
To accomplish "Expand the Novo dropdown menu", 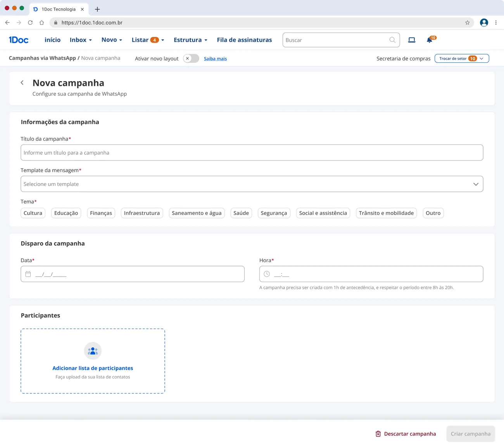I will pyautogui.click(x=112, y=40).
